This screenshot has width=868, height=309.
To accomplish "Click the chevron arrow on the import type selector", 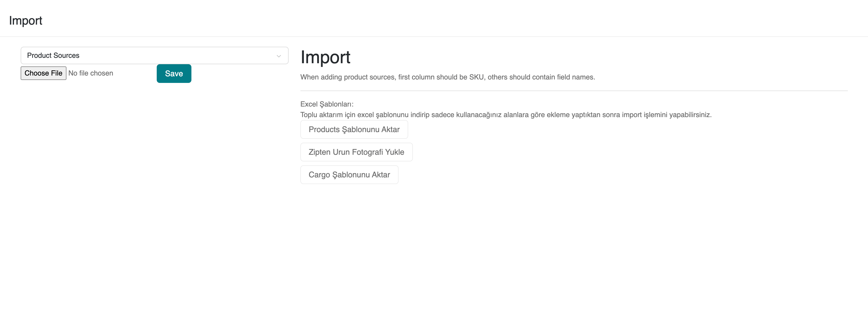I will [x=279, y=56].
